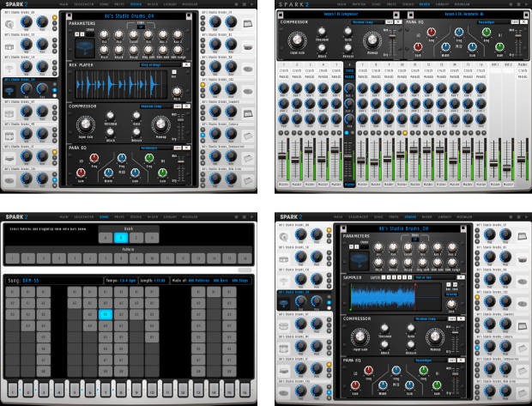The image size is (532, 406).
Task: Toggle blue button on Cabasa row in Sampler Studio window
Action: 477,348
